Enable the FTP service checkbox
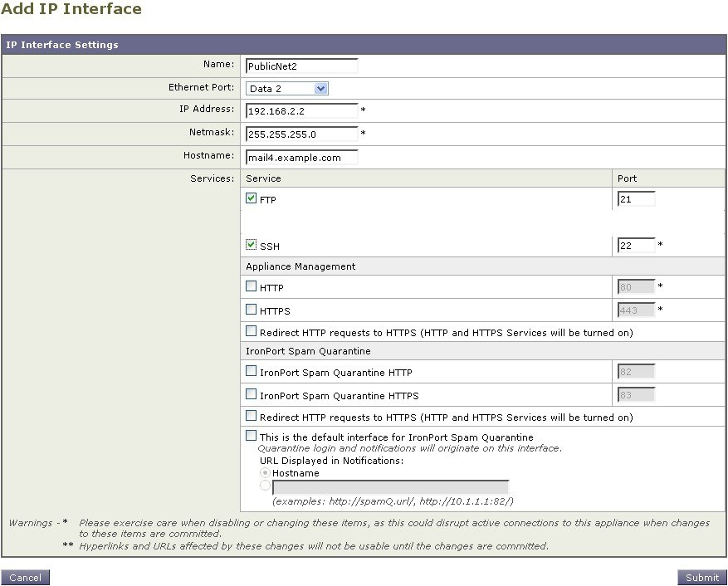This screenshot has height=586, width=728. tap(251, 198)
